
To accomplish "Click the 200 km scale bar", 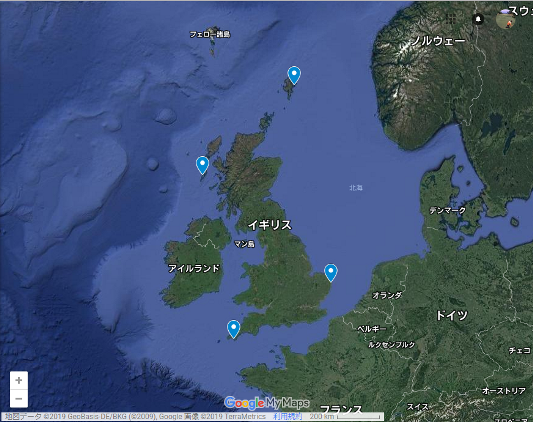I will coord(346,417).
